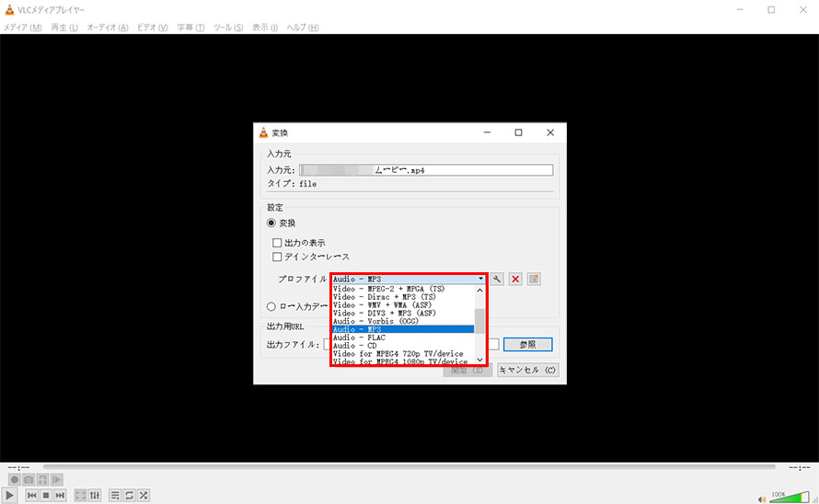Click the remaining time display at right
This screenshot has width=819, height=504.
[x=799, y=467]
